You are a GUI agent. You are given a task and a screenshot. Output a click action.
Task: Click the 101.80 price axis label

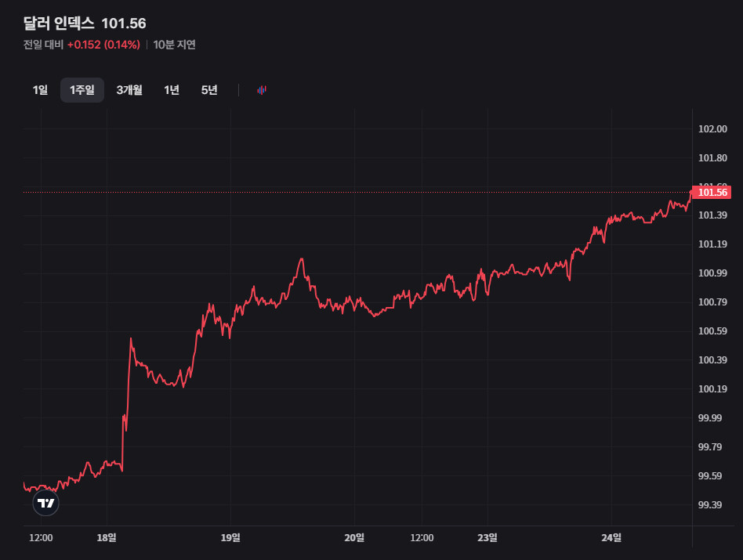point(712,157)
